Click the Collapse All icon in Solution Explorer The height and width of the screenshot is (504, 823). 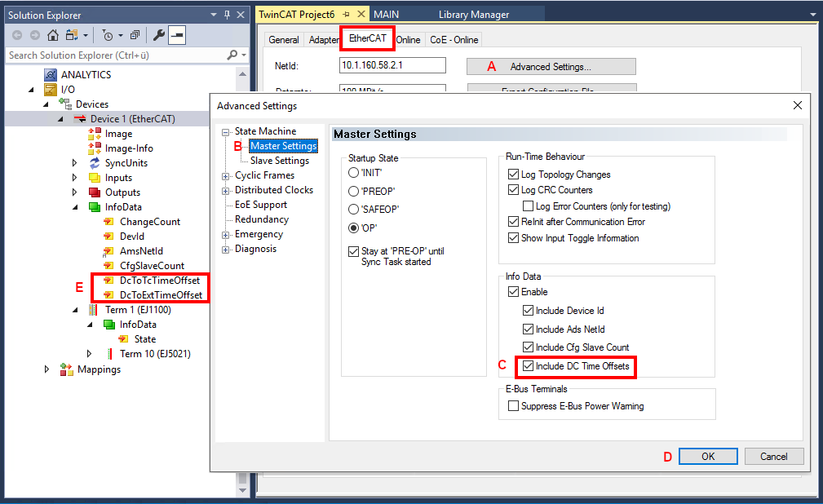[x=135, y=35]
